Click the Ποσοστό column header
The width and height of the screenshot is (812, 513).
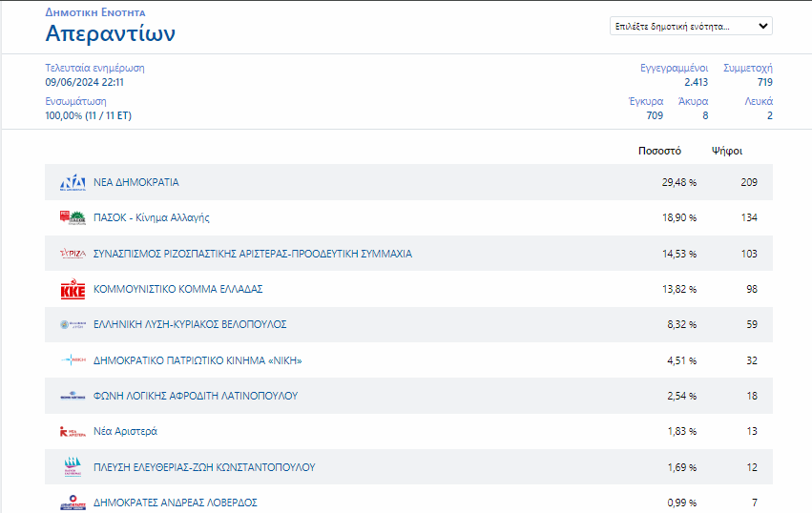(x=659, y=151)
